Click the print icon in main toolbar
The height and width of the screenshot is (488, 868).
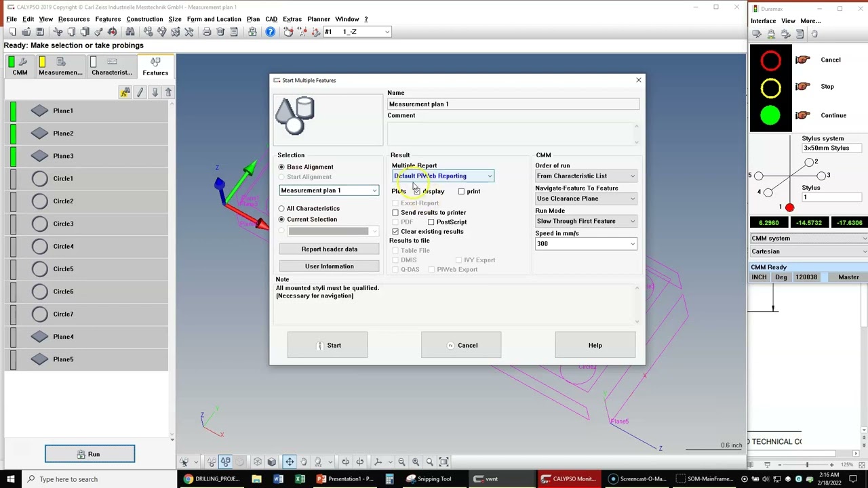[x=207, y=32]
